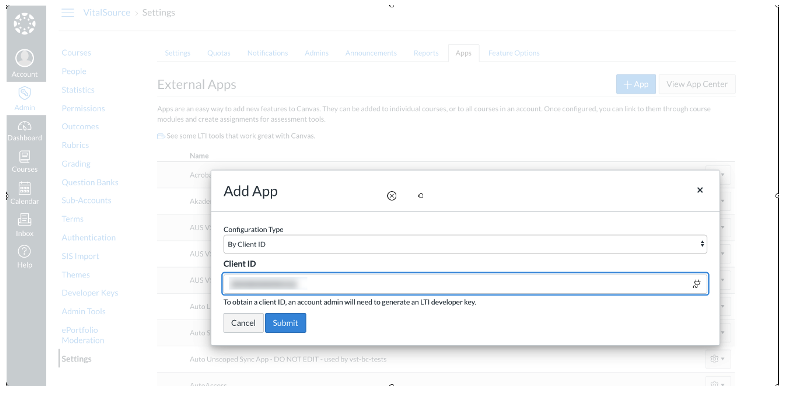This screenshot has width=786, height=410.
Task: Switch to the Announcements tab
Action: point(371,53)
